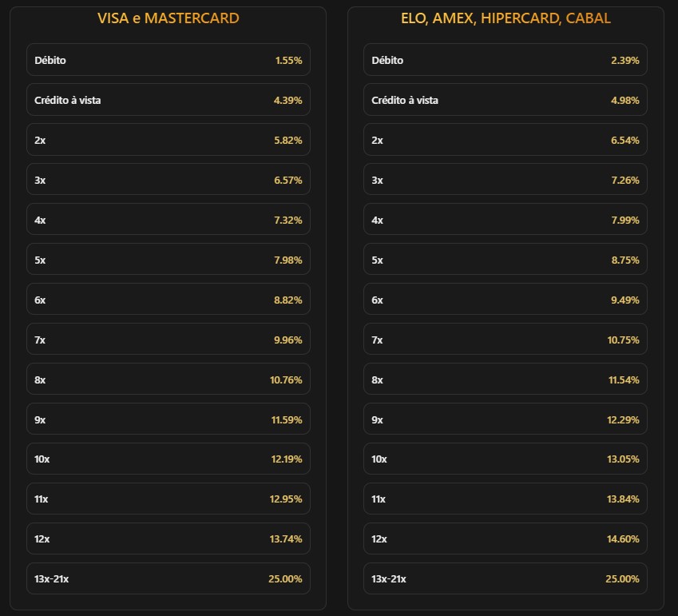
Task: Click the VISA e MASTERCARD heading
Action: (x=168, y=18)
